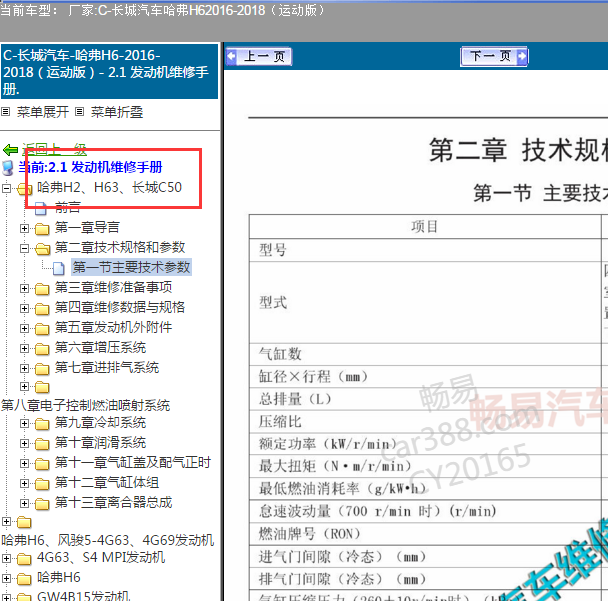Expand the 第五章发动机外附件 node
The width and height of the screenshot is (608, 601).
(x=24, y=329)
